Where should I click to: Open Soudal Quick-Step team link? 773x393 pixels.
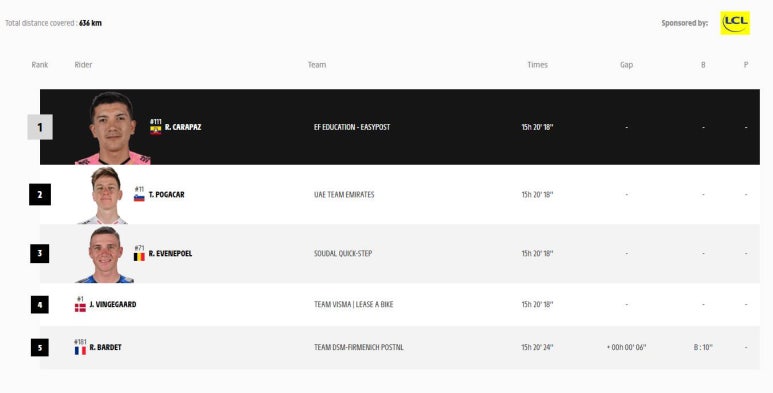[x=343, y=253]
